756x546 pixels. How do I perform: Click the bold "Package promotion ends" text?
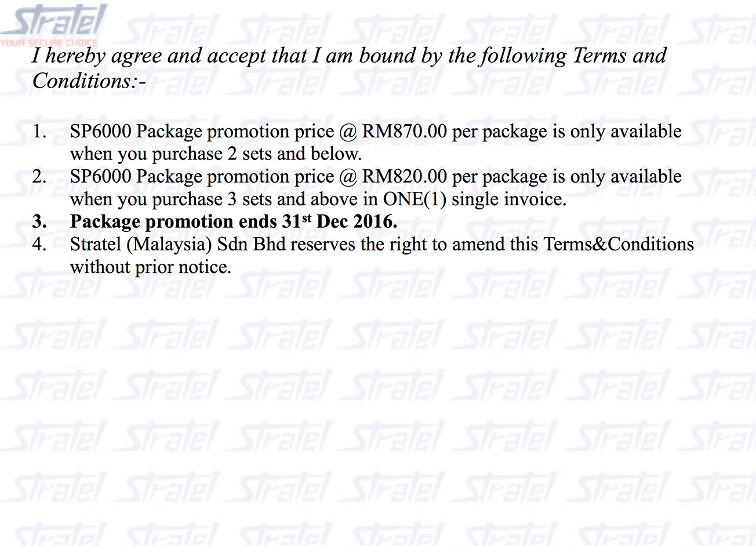[x=172, y=222]
